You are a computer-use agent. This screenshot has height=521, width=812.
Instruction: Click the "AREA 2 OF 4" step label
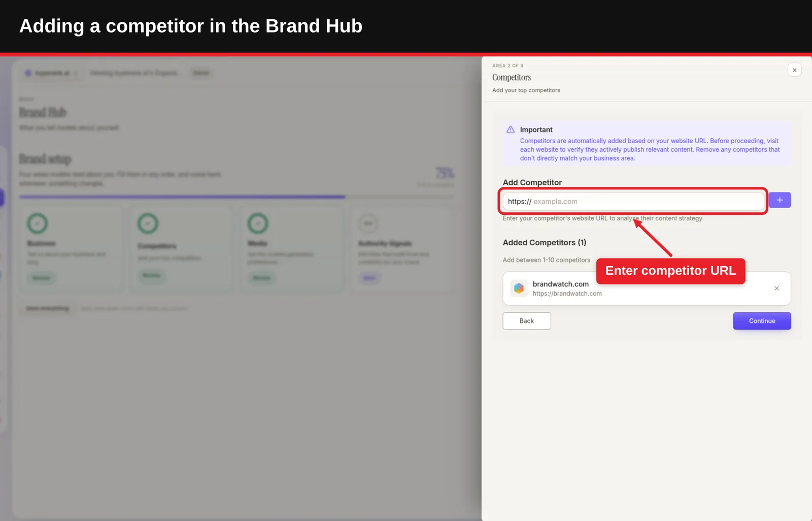click(507, 66)
